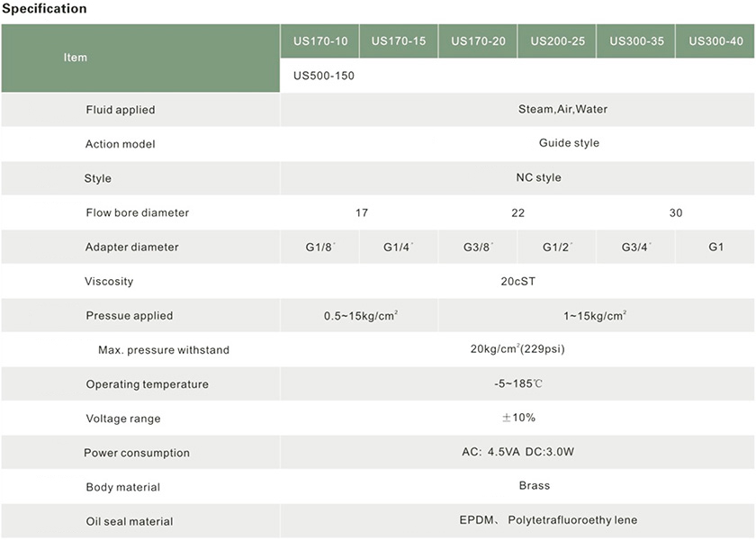Click the Steam,Air,Water value
Screen dimensions: 756x541
(562, 110)
